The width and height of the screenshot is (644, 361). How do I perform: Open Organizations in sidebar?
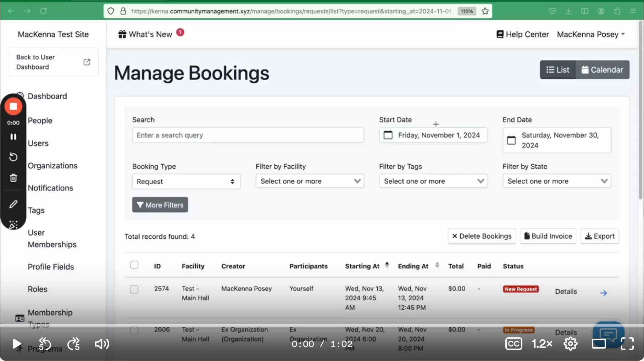coord(52,166)
